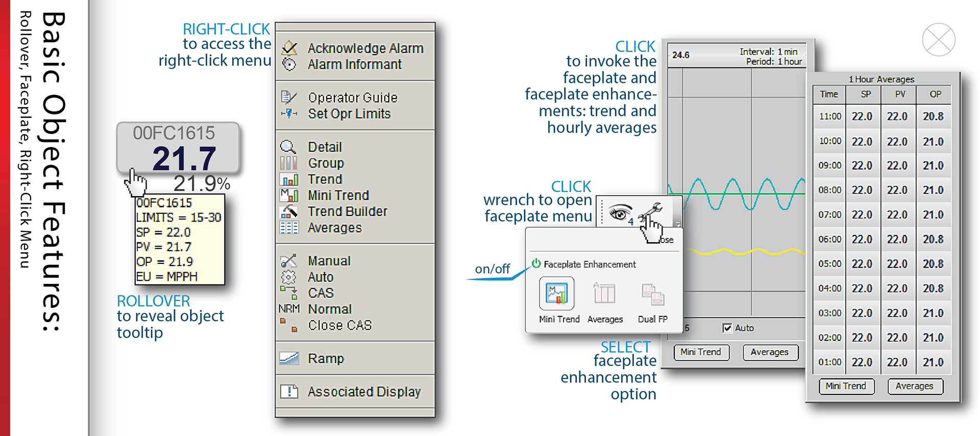
Task: Click the Operator Guide icon
Action: point(288,97)
